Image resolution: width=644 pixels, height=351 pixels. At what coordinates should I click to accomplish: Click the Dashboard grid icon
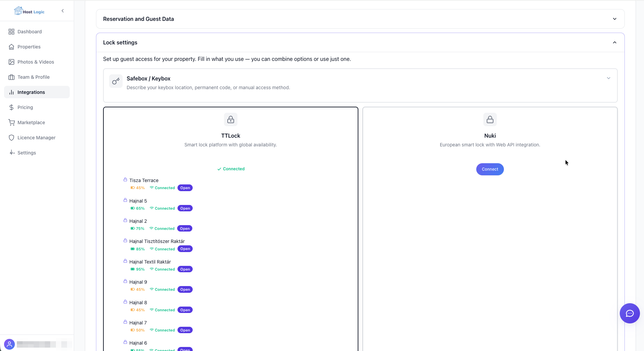11,32
